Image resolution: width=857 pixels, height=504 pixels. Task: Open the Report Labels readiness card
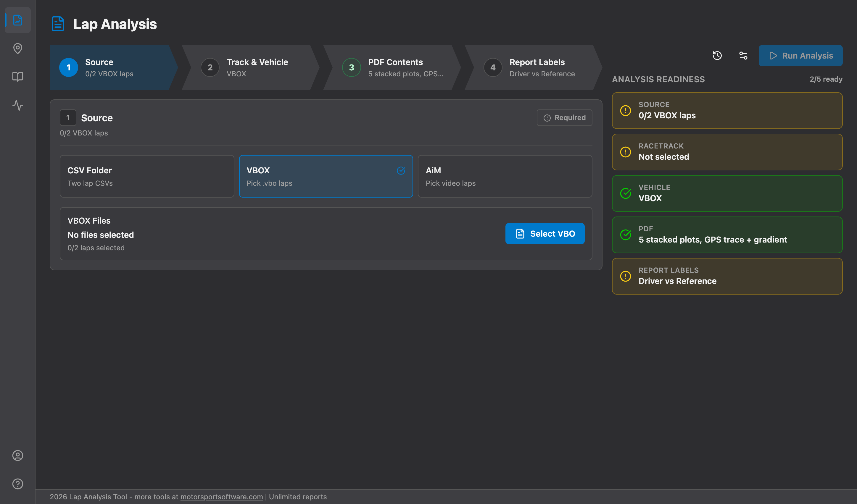tap(727, 276)
